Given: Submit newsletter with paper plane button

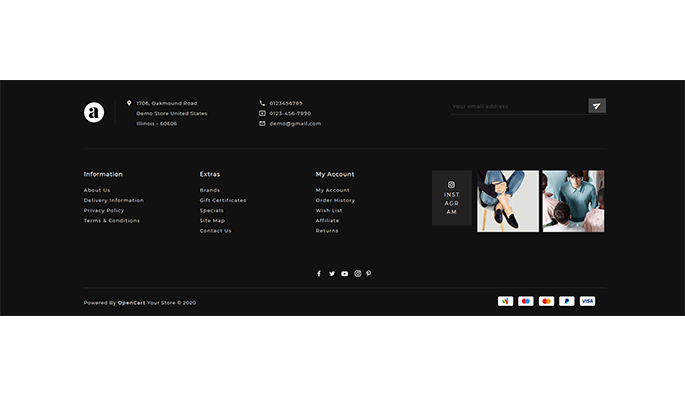Looking at the screenshot, I should point(597,106).
